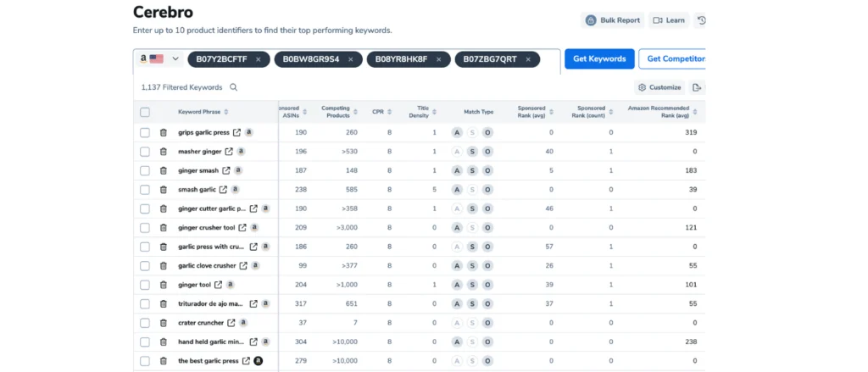Tick the 'smash garlic' row checkbox
868x372 pixels.
(145, 190)
